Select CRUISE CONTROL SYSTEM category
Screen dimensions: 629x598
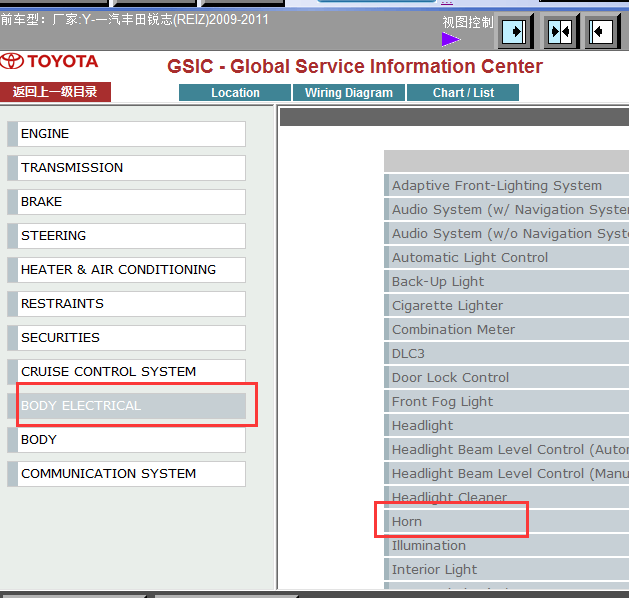127,372
